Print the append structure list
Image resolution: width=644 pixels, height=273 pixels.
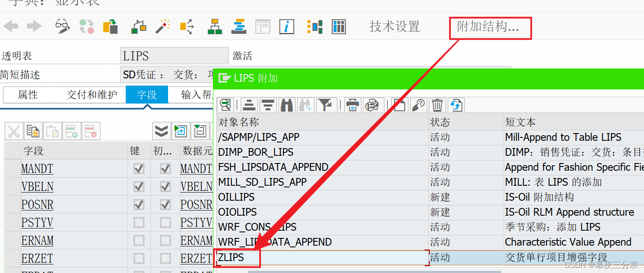click(352, 105)
